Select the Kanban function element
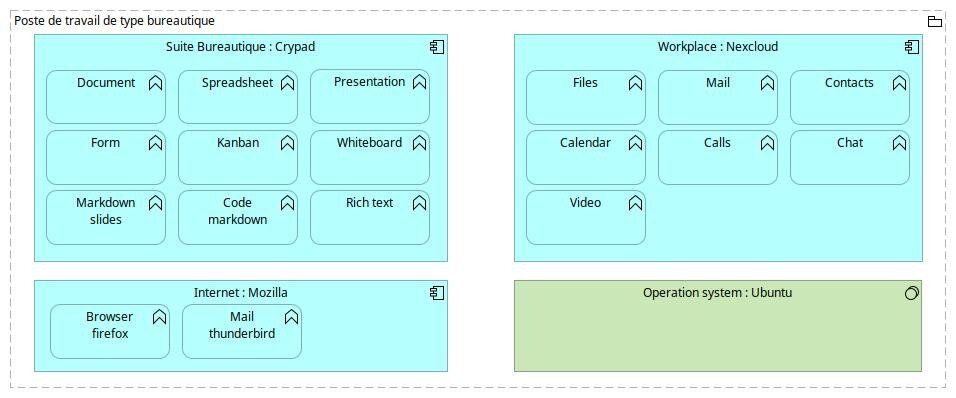956x398 pixels. coord(238,157)
